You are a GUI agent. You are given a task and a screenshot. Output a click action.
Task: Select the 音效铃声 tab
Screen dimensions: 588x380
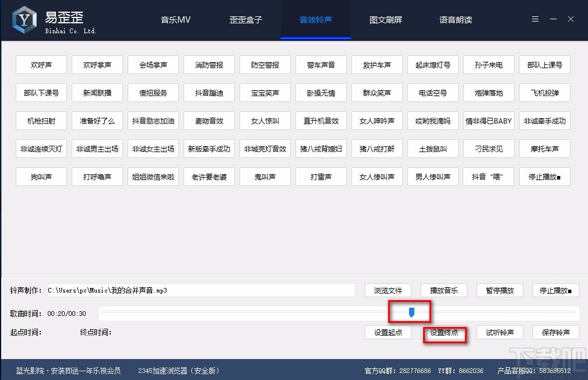315,19
